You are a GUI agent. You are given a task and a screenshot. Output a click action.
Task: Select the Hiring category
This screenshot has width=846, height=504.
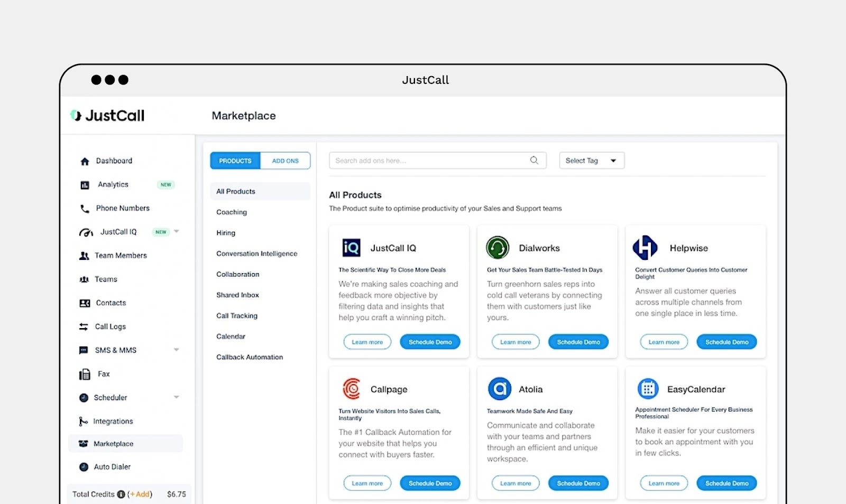[x=226, y=233]
